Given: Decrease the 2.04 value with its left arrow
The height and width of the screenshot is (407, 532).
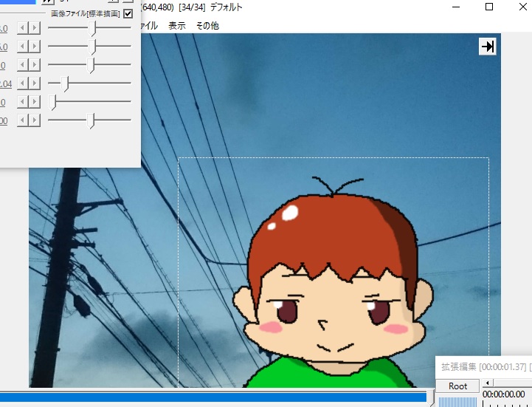Looking at the screenshot, I should click(22, 83).
